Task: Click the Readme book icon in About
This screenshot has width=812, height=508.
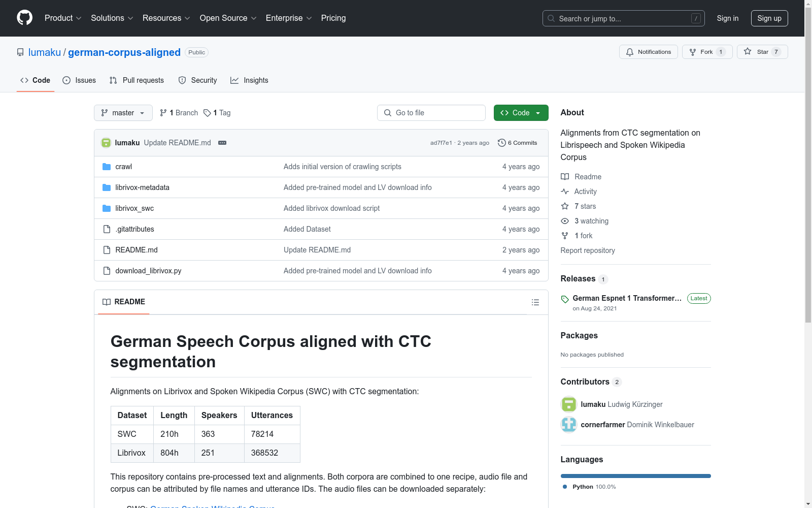Action: pos(565,177)
